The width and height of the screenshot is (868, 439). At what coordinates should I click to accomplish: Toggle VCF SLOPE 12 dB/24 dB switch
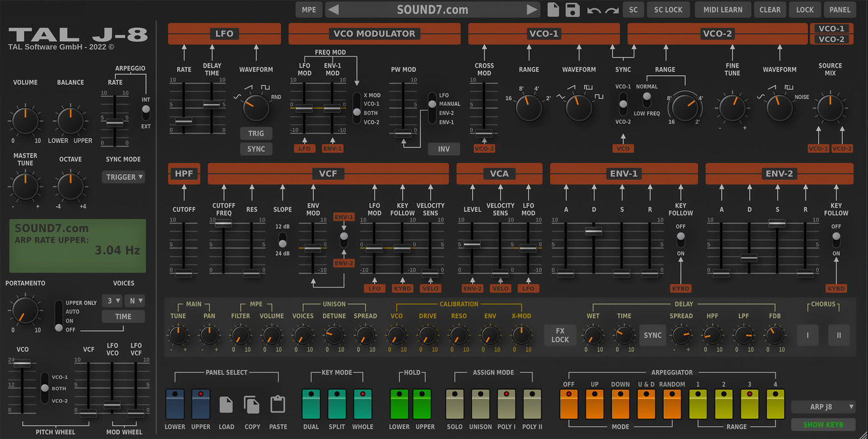point(282,240)
